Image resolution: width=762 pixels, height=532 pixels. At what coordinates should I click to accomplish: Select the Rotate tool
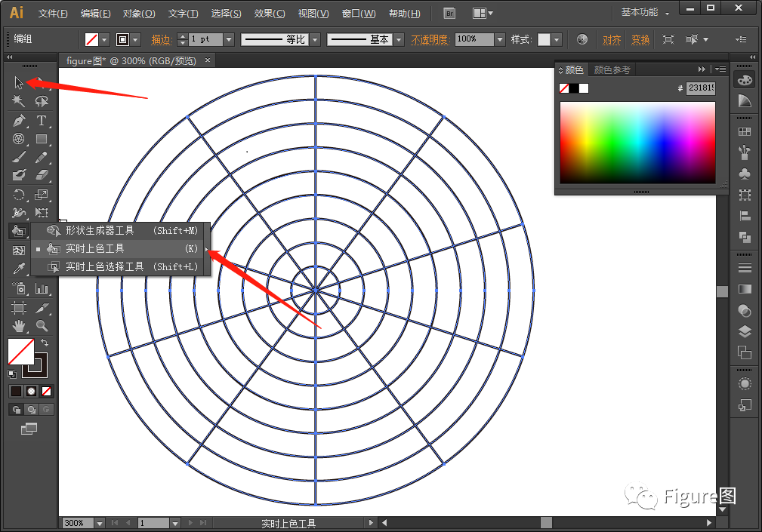click(x=18, y=195)
